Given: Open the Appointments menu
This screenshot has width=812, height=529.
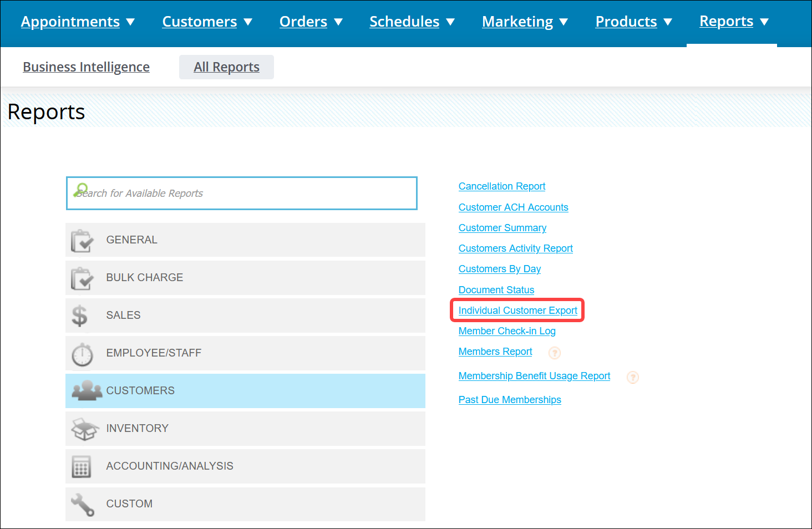Looking at the screenshot, I should pyautogui.click(x=70, y=22).
